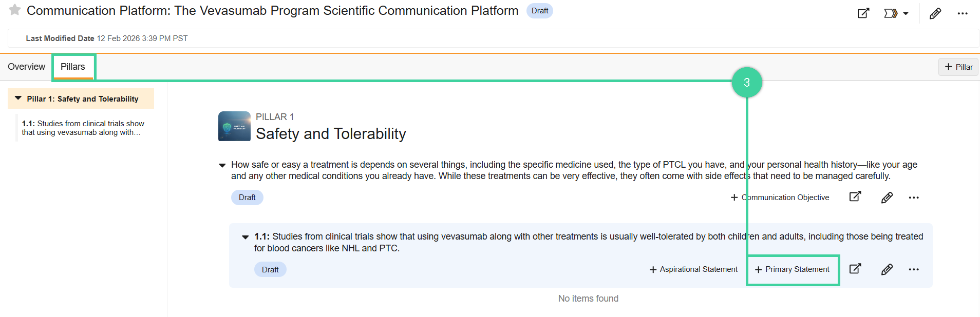Click the Safety and Tolerability pillar shield thumbnail

pyautogui.click(x=234, y=126)
